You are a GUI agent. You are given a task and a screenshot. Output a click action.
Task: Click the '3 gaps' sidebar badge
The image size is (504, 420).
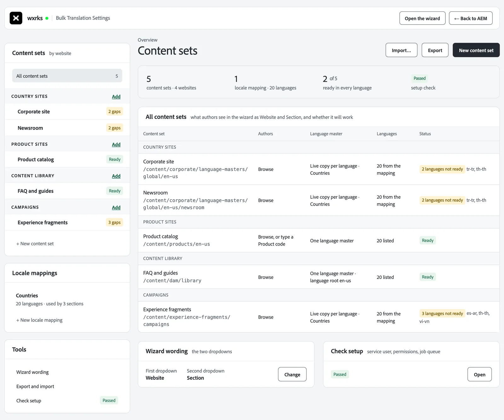coord(114,222)
